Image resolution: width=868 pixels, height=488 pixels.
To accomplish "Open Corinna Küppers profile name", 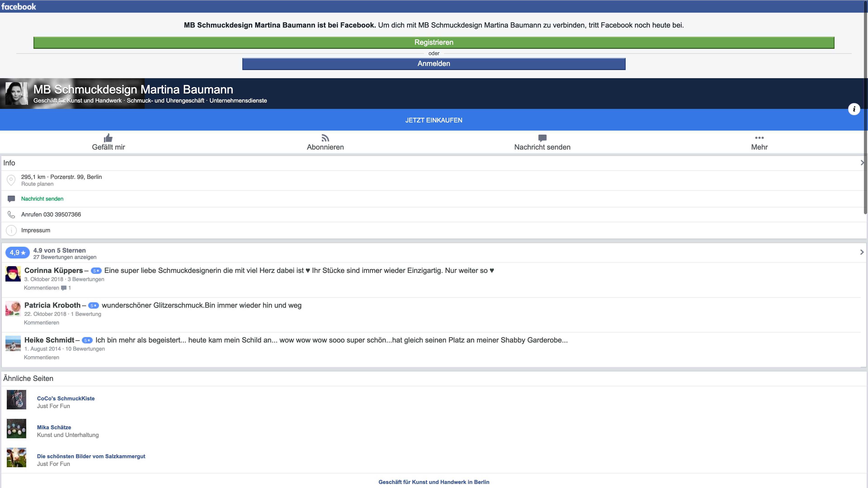I will click(54, 270).
